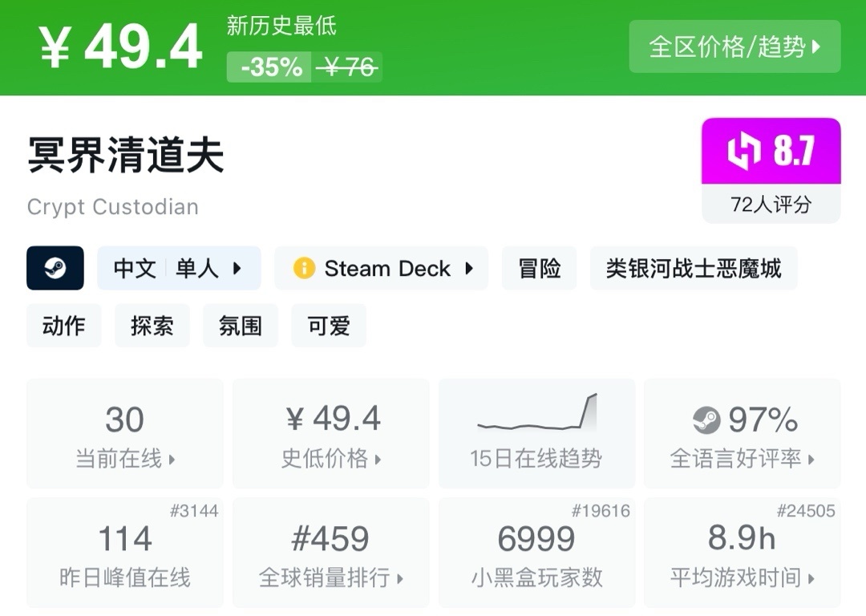This screenshot has height=616, width=866.
Task: Tap the -35% discount badge
Action: coord(271,67)
